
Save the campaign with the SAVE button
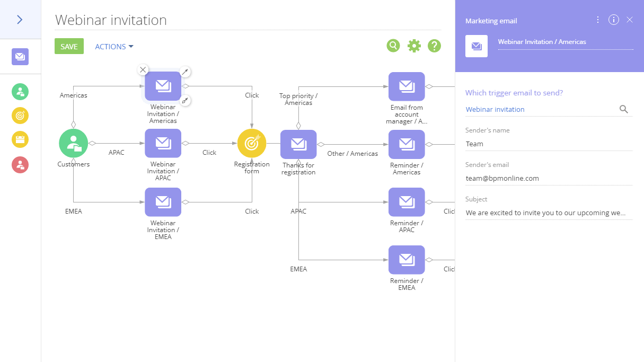click(x=69, y=47)
